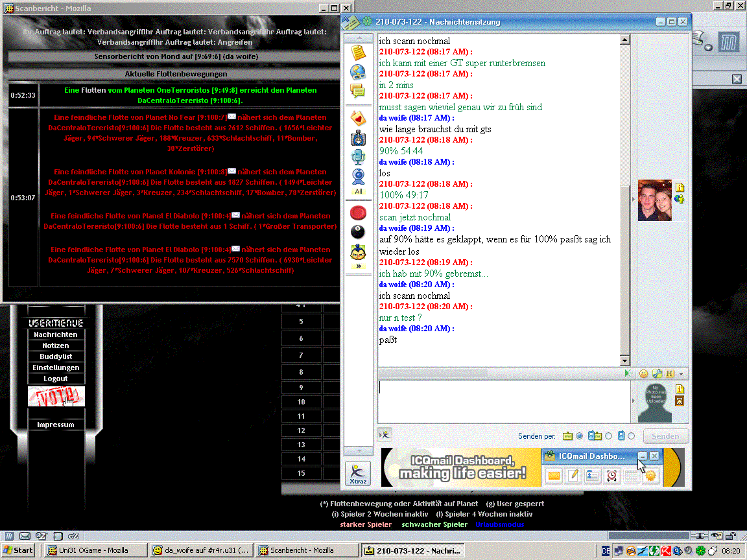
Task: Open mail icon in Mozilla status bar
Action: tap(25, 536)
